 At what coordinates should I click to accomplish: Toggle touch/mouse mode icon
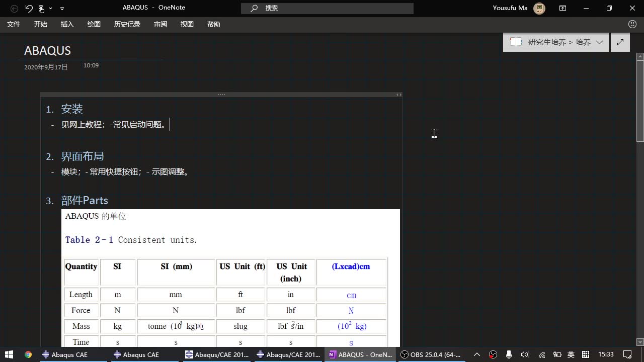click(x=41, y=8)
